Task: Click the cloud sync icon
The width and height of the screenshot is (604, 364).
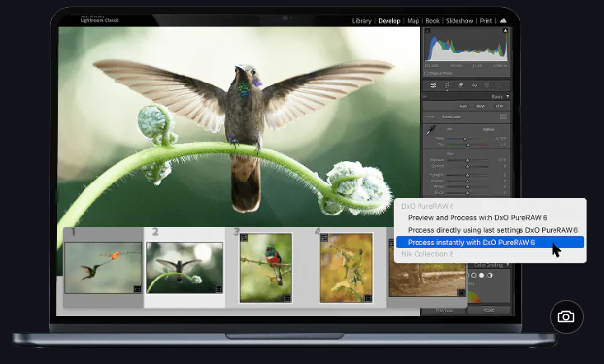Action: click(503, 20)
